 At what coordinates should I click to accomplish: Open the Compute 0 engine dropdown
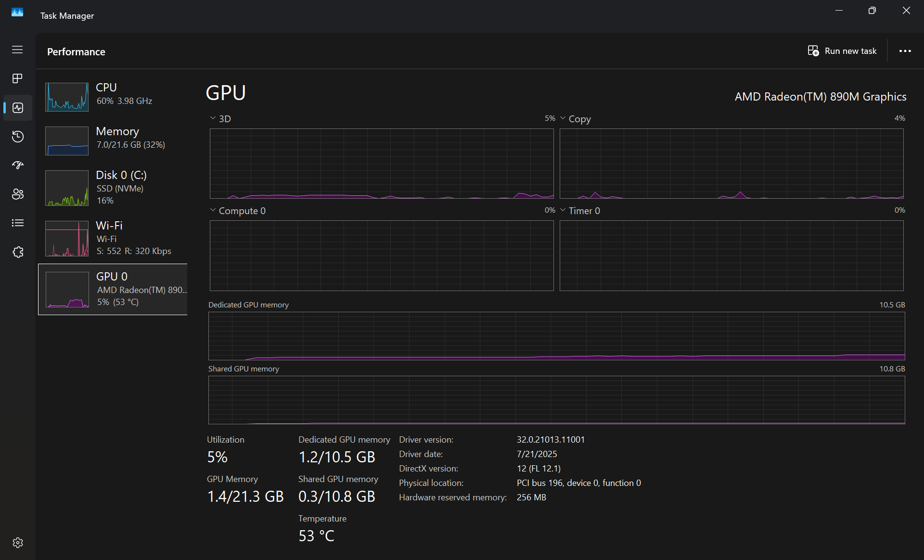tap(213, 210)
